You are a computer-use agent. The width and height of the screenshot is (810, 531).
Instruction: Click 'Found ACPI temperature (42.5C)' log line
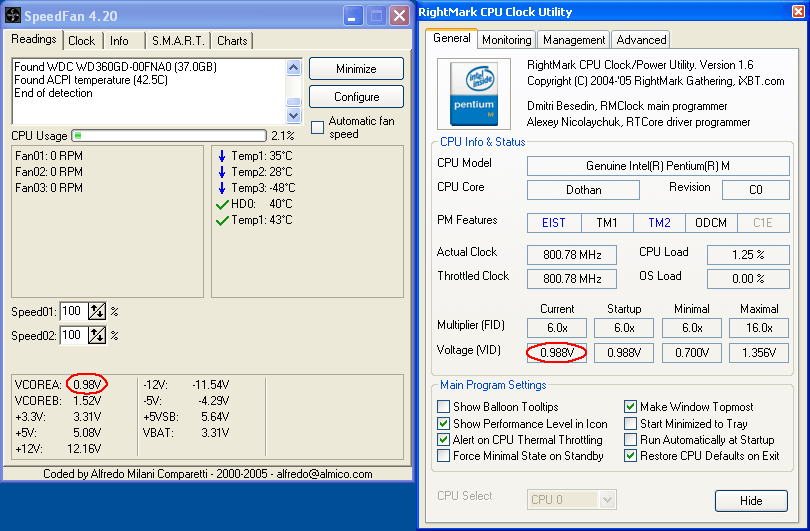tap(91, 80)
